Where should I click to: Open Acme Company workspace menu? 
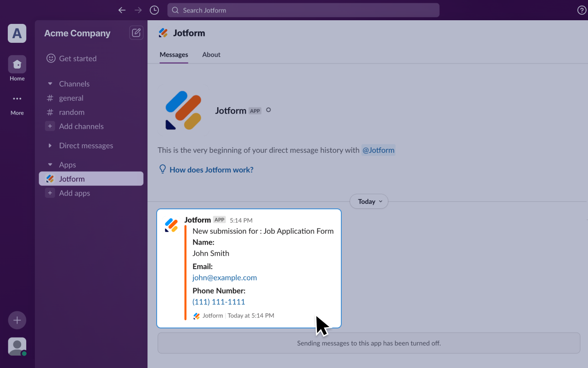pos(77,33)
